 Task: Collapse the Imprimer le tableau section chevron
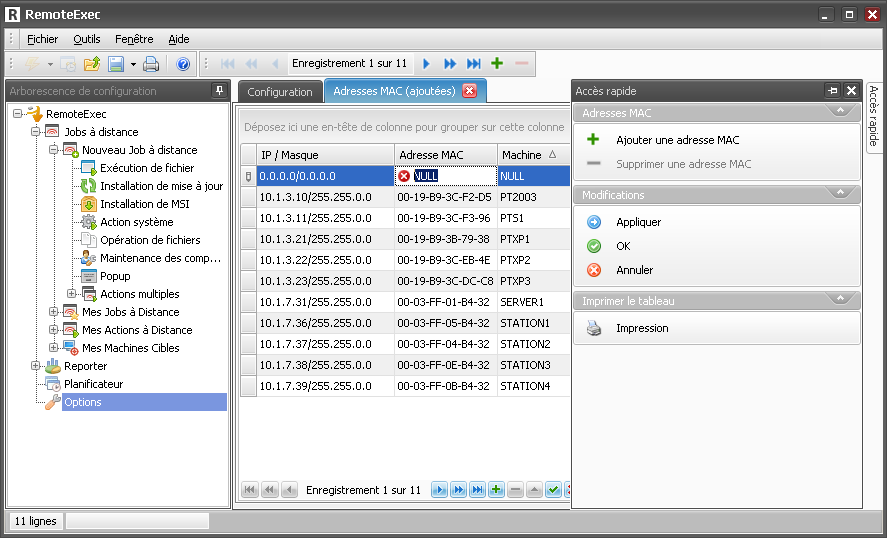pyautogui.click(x=840, y=299)
